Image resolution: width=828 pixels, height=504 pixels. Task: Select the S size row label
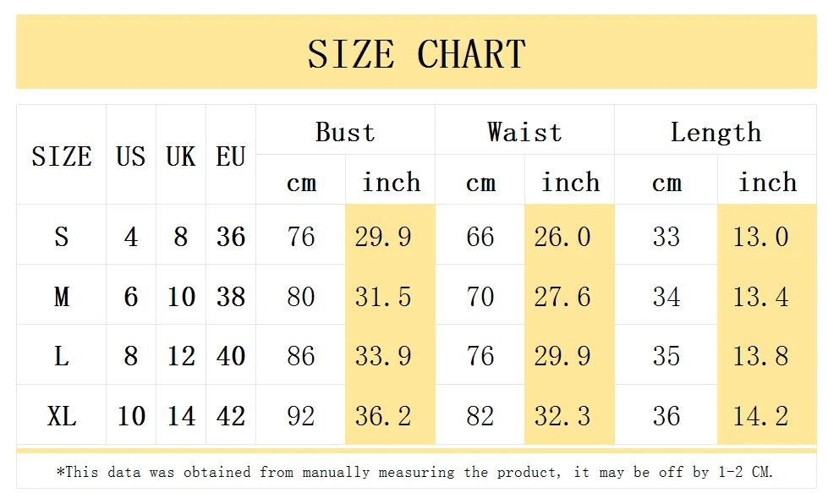[x=61, y=235]
